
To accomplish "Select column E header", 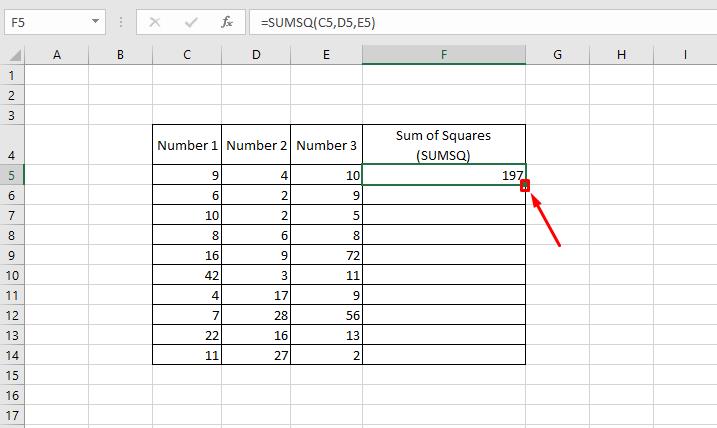I will point(326,55).
